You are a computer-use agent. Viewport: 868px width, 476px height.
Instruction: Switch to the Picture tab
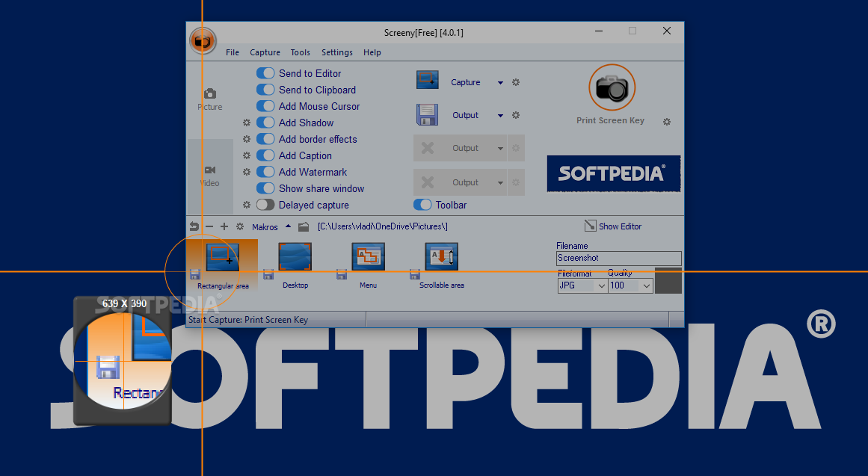coord(210,99)
